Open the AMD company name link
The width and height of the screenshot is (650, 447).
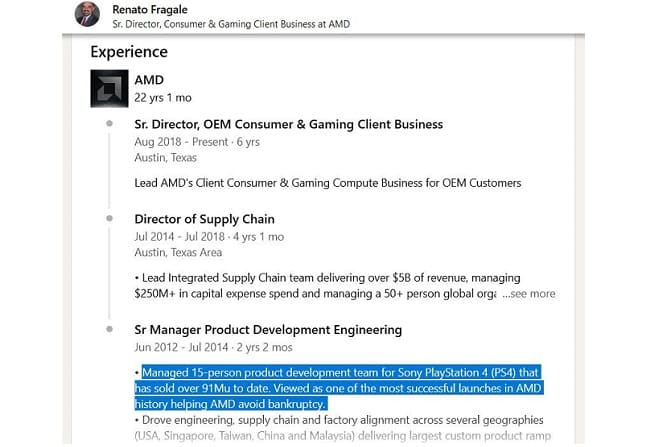[149, 80]
